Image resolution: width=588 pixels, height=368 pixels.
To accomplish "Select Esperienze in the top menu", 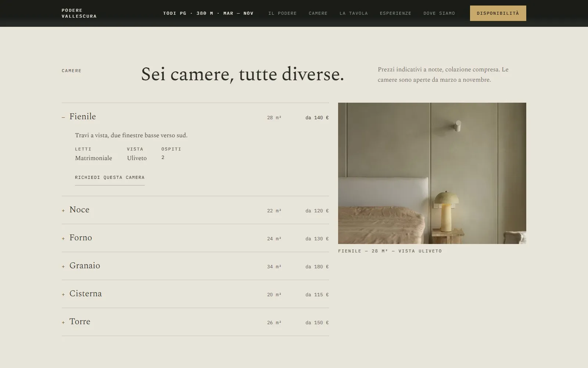I will pos(395,13).
